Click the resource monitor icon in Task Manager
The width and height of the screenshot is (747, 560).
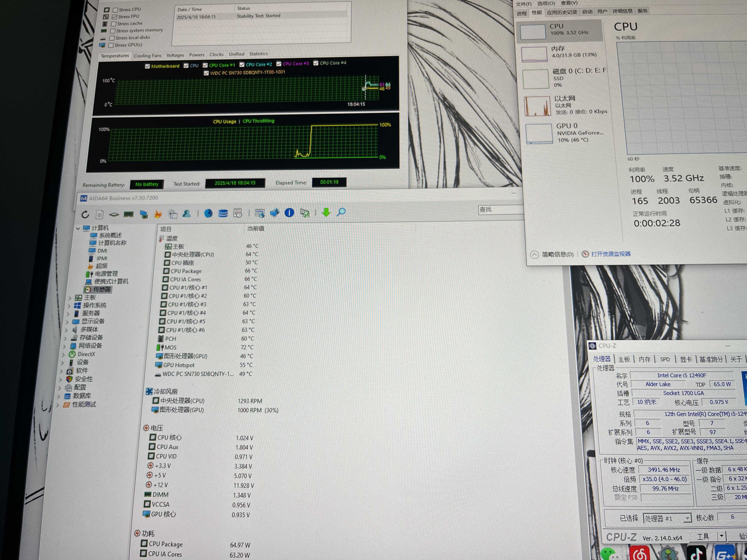point(585,254)
